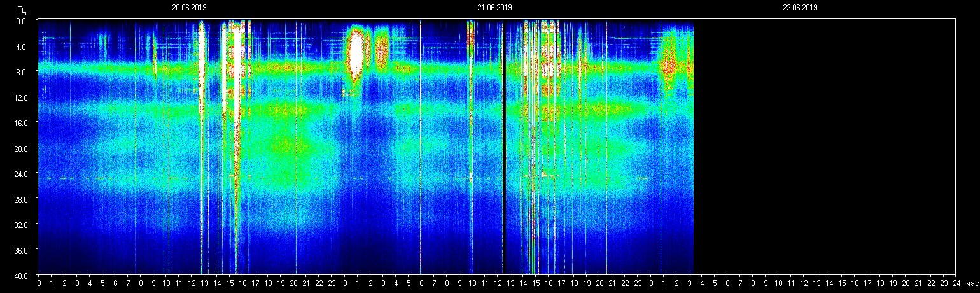Click the 22.06.2019 date label
Viewport: 980px width, 293px height.
[x=800, y=8]
